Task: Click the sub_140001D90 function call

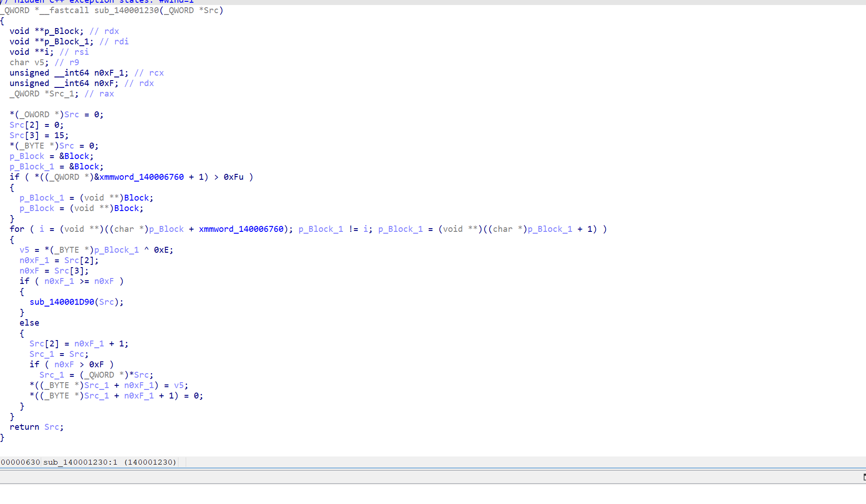Action: coord(62,302)
